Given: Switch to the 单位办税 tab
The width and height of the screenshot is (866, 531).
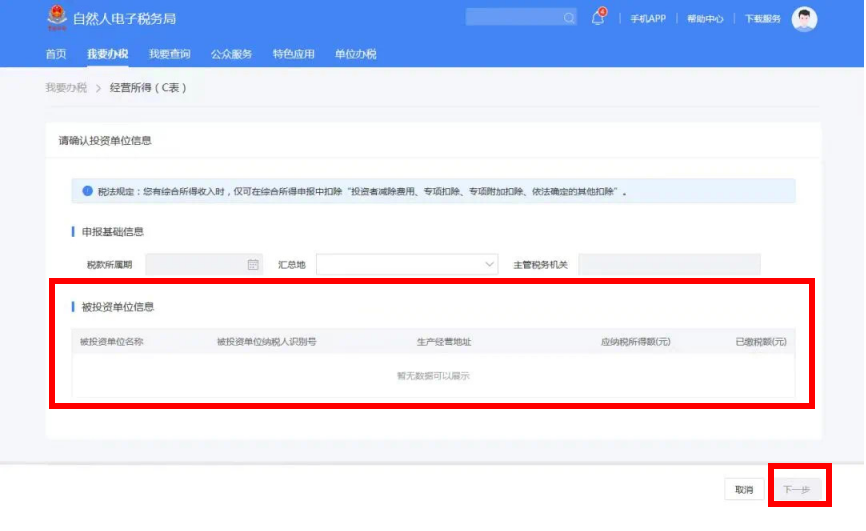Looking at the screenshot, I should pos(355,54).
